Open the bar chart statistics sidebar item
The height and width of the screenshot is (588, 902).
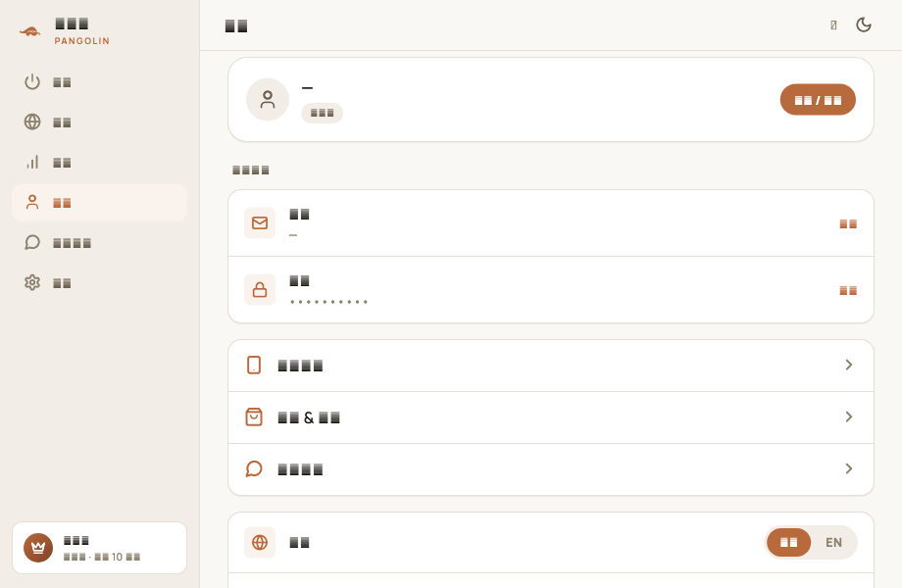tap(99, 163)
